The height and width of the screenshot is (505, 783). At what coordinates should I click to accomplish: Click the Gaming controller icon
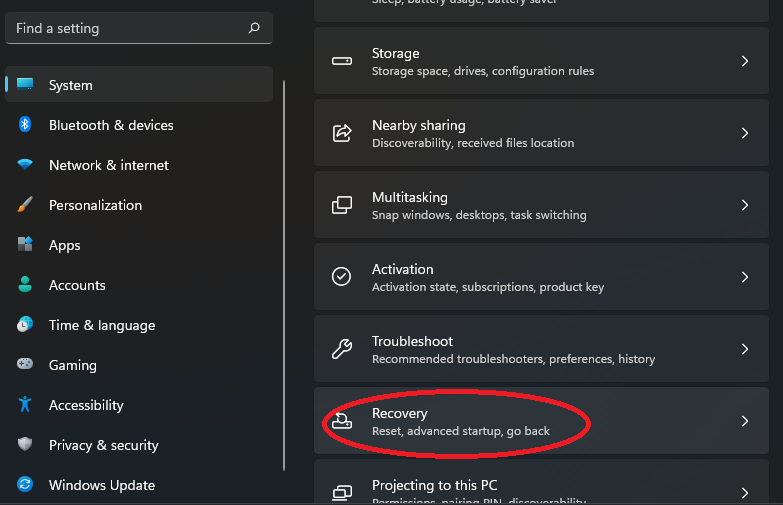[25, 364]
